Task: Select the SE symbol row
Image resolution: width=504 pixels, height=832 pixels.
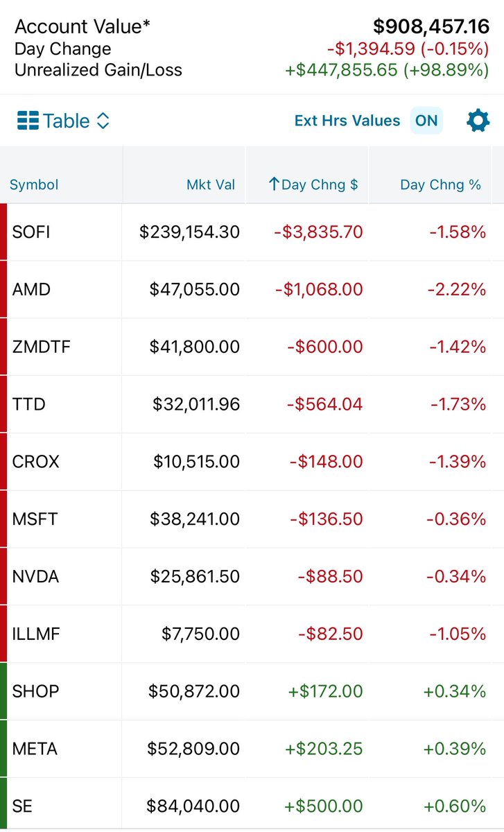Action: coord(252,804)
